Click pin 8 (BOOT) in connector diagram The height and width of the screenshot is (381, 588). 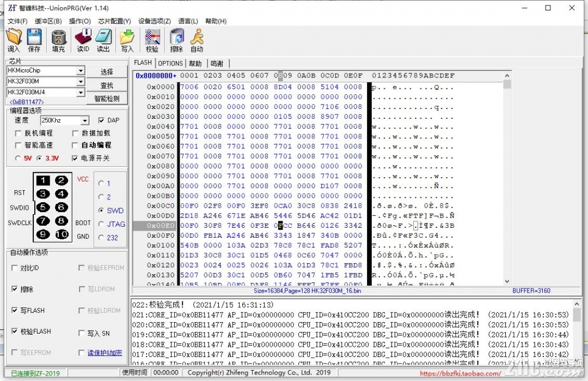62,221
